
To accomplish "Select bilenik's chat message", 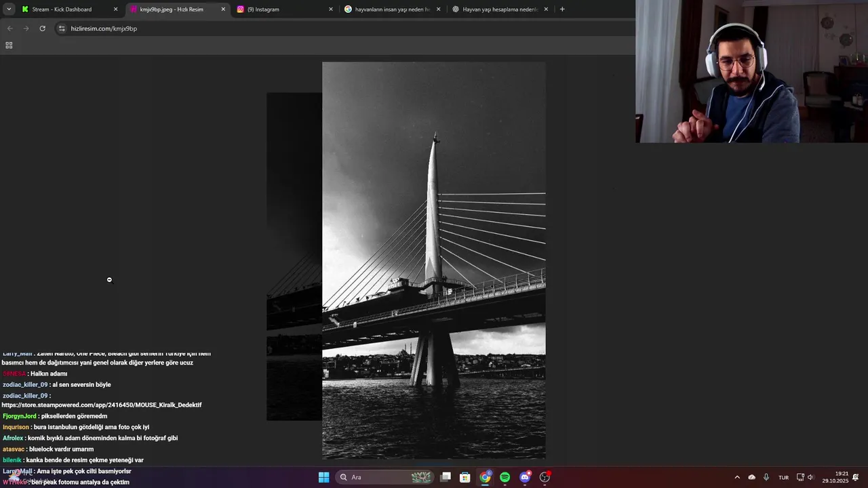I will [73, 460].
